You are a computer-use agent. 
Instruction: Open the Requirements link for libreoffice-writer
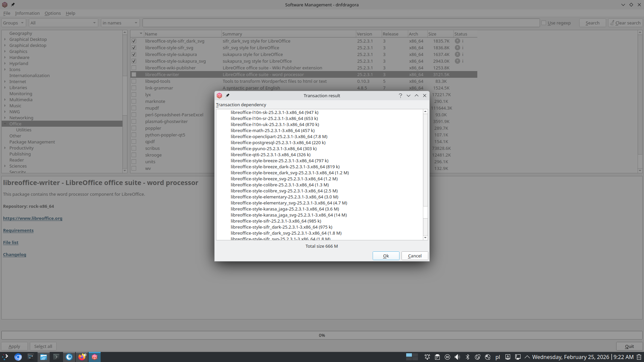(x=18, y=230)
